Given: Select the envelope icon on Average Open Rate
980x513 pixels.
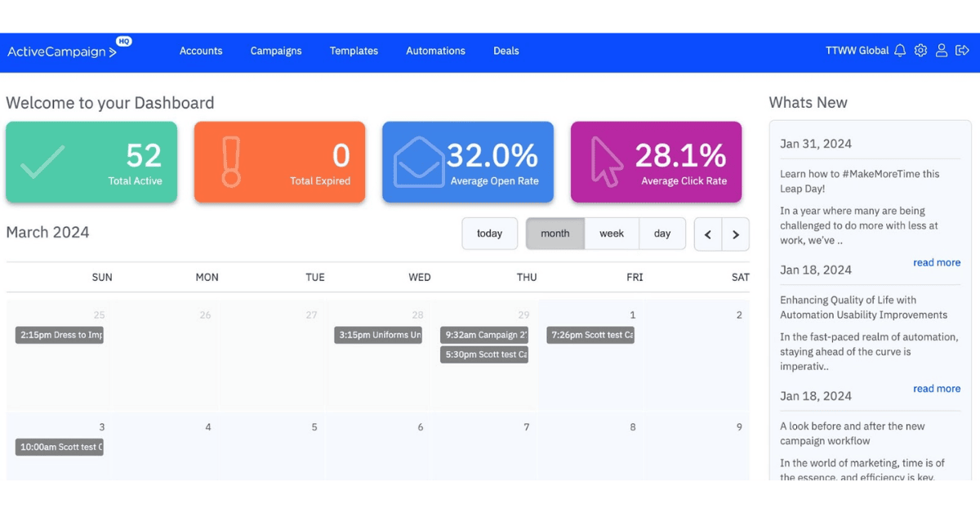Looking at the screenshot, I should click(x=418, y=161).
